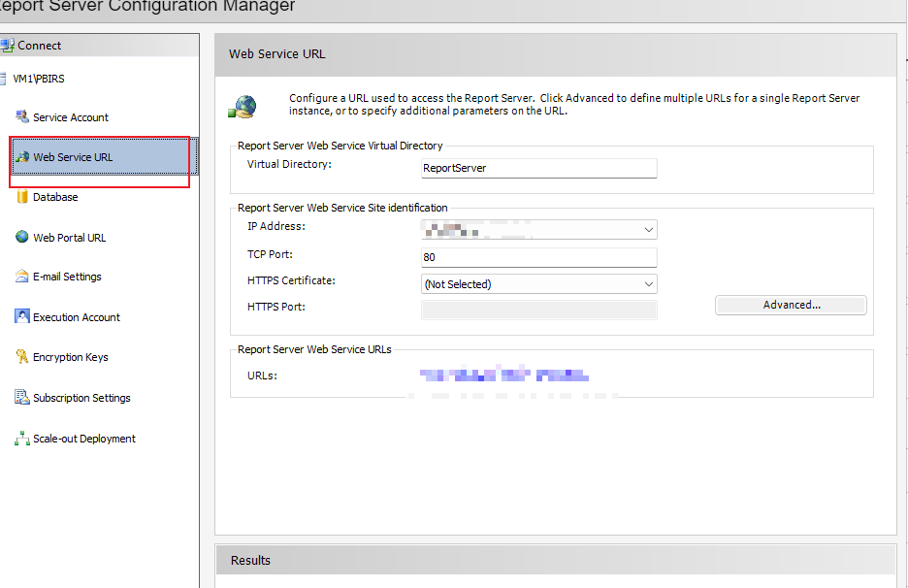The image size is (908, 588).
Task: Click the Subscription Settings icon
Action: [22, 397]
